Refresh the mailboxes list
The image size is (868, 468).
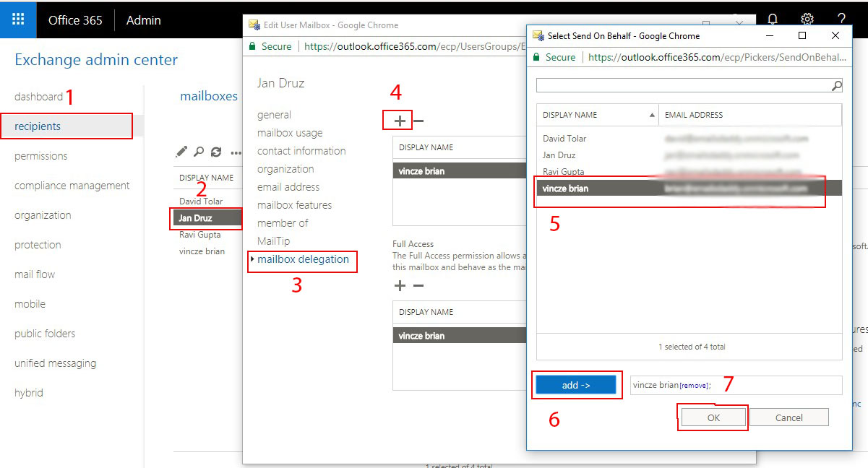point(216,152)
